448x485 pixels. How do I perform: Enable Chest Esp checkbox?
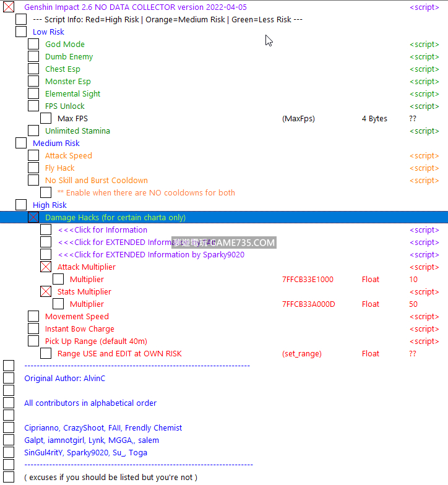[x=33, y=69]
